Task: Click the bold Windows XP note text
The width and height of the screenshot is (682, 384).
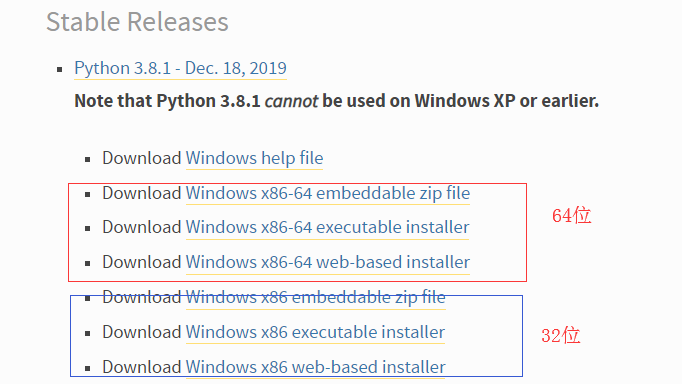Action: [337, 101]
